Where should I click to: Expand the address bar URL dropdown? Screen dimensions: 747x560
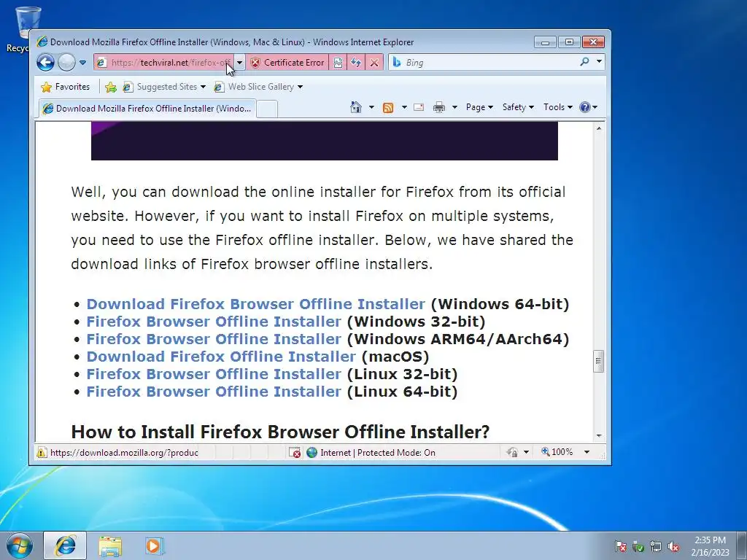pyautogui.click(x=239, y=63)
